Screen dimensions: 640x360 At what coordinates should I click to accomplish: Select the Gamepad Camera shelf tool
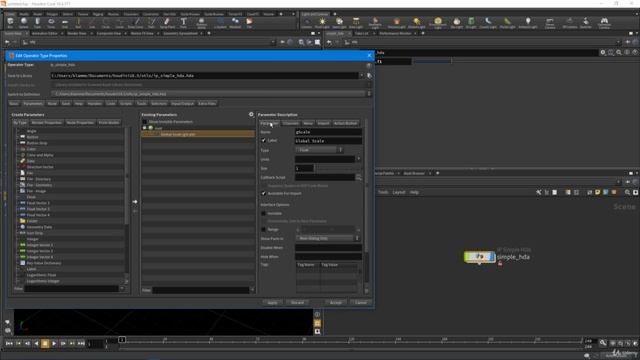[x=604, y=23]
